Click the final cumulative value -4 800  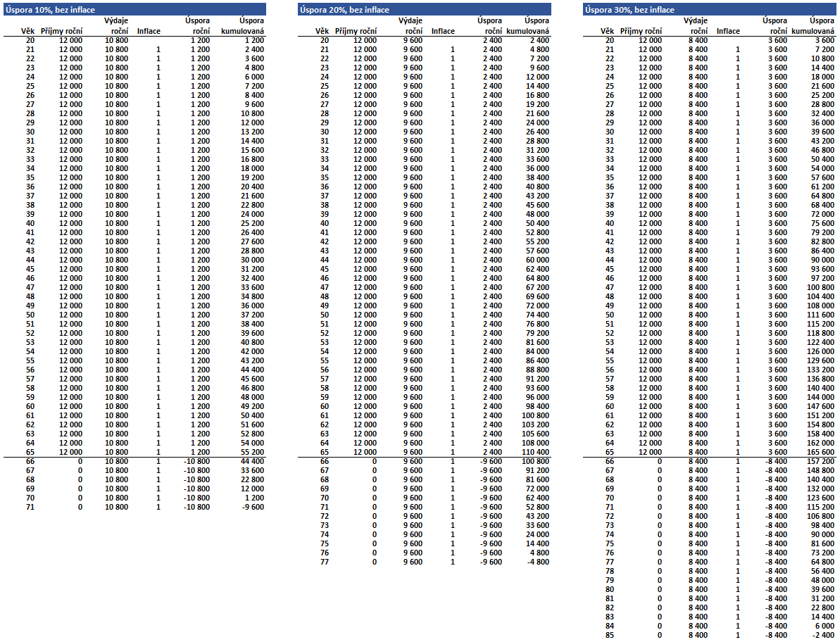tap(538, 562)
